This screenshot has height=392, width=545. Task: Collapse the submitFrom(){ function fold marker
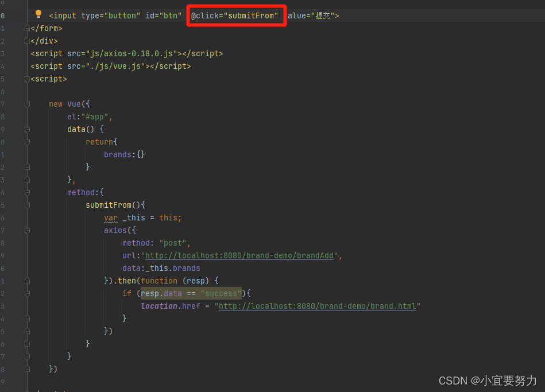pyautogui.click(x=27, y=205)
